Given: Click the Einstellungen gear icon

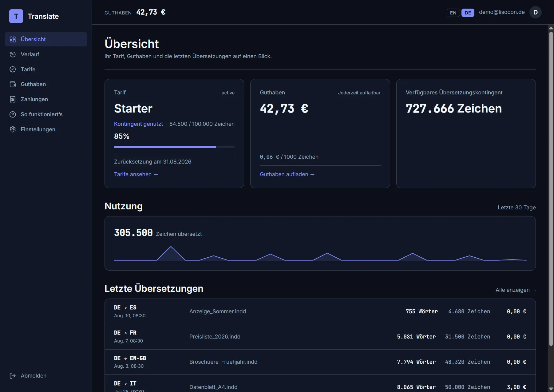Looking at the screenshot, I should click(13, 129).
